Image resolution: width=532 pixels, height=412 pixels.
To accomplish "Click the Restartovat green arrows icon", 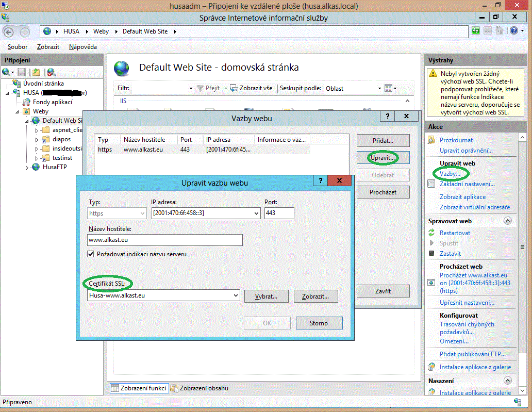I will 431,233.
